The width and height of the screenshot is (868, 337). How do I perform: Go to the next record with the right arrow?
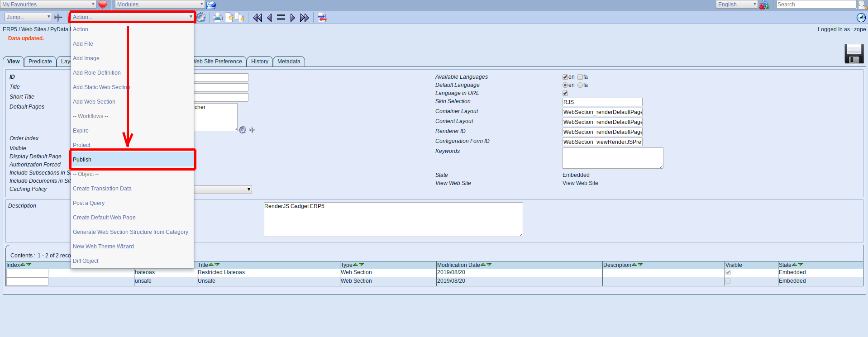click(x=293, y=18)
